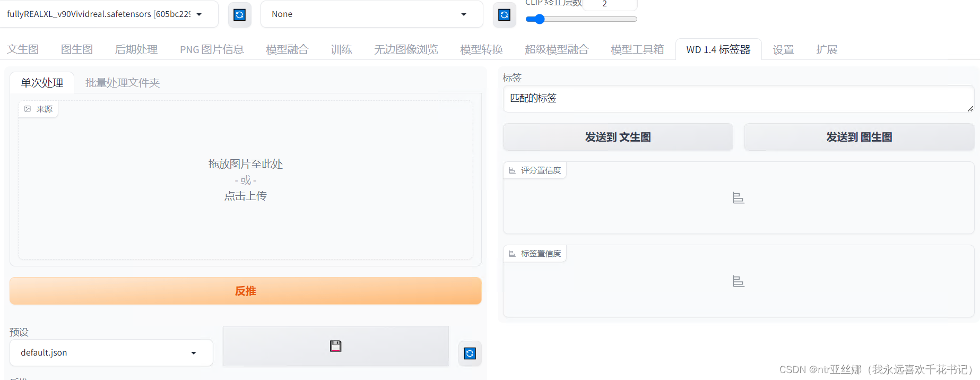Image resolution: width=980 pixels, height=380 pixels.
Task: Expand the default.json preset dropdown
Action: pos(111,353)
